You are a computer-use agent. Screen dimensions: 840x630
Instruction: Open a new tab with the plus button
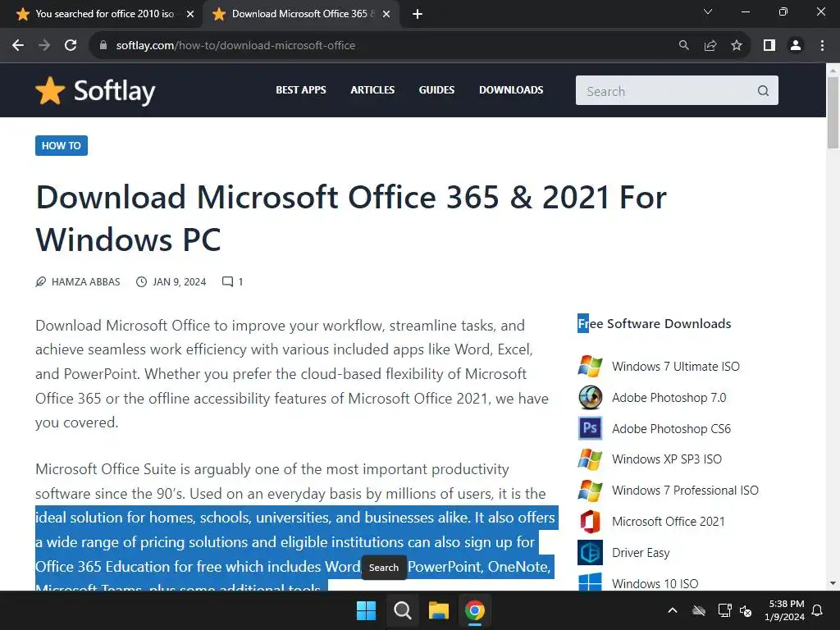[x=418, y=14]
